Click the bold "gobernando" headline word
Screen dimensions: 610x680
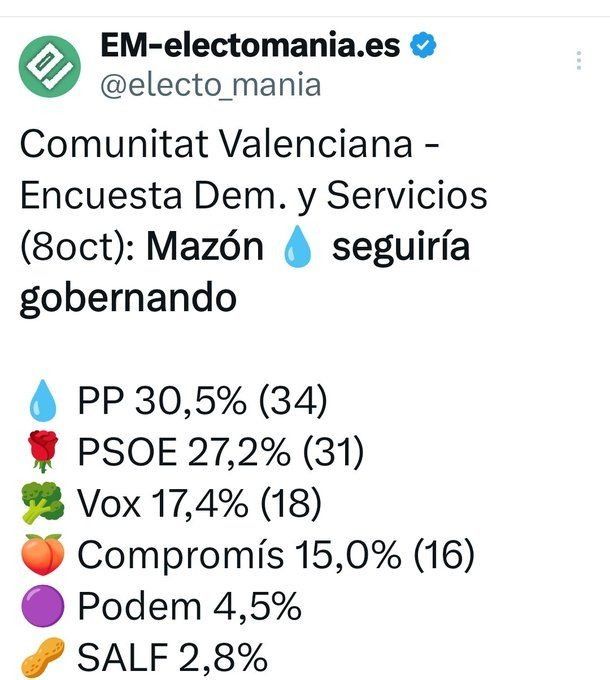click(128, 298)
